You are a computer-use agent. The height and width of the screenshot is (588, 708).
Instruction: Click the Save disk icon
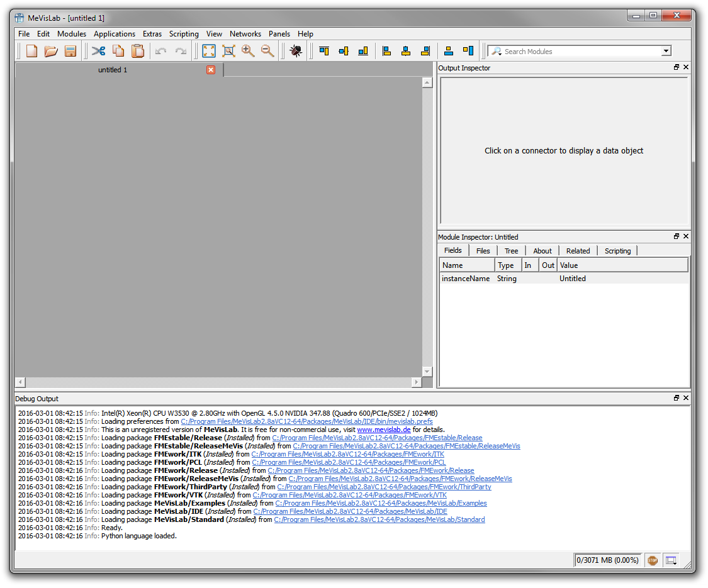pyautogui.click(x=70, y=52)
